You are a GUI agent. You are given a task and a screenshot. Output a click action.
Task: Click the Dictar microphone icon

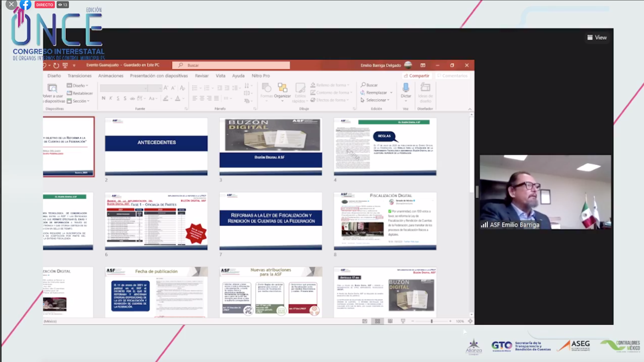(406, 87)
